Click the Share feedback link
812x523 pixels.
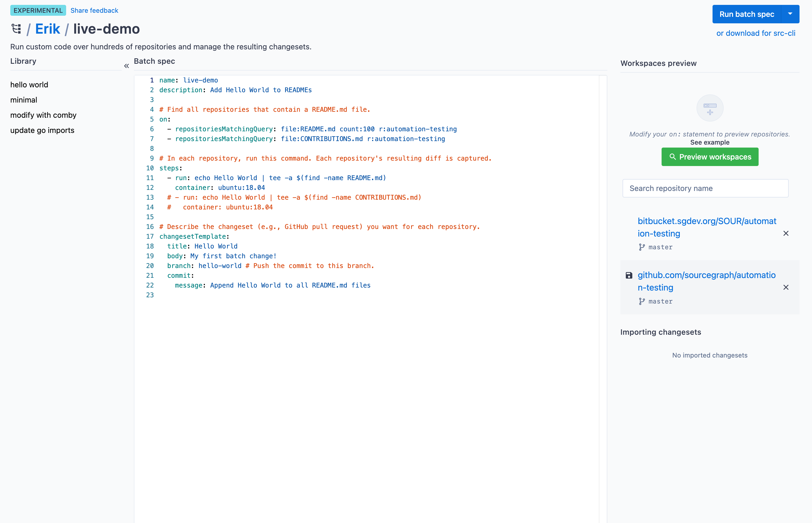pos(94,10)
